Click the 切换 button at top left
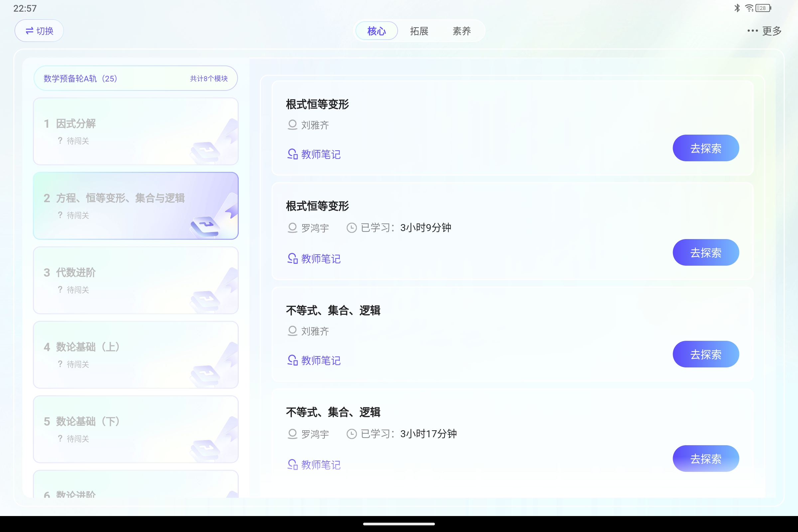Screen dimensions: 798x532 pyautogui.click(x=39, y=31)
